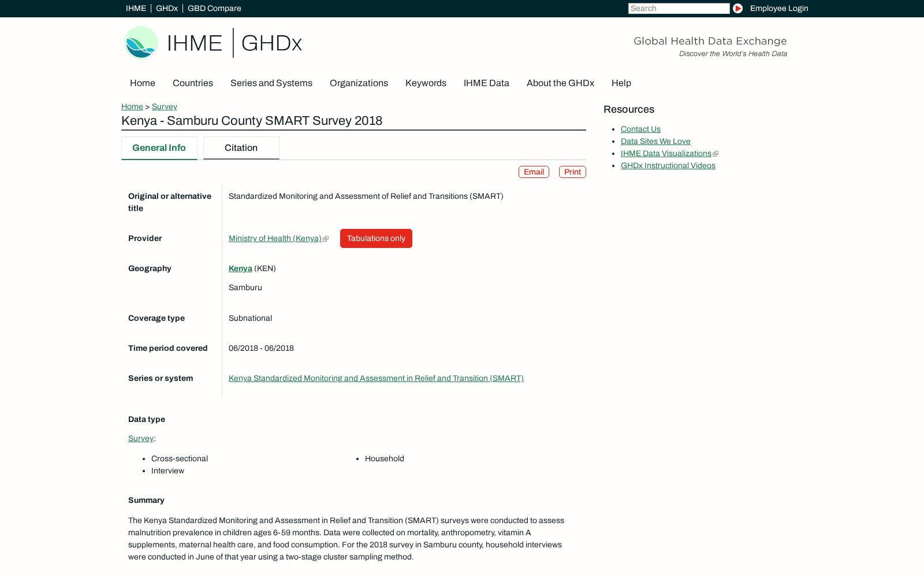Image resolution: width=924 pixels, height=578 pixels.
Task: Open Help menu item
Action: pos(621,83)
